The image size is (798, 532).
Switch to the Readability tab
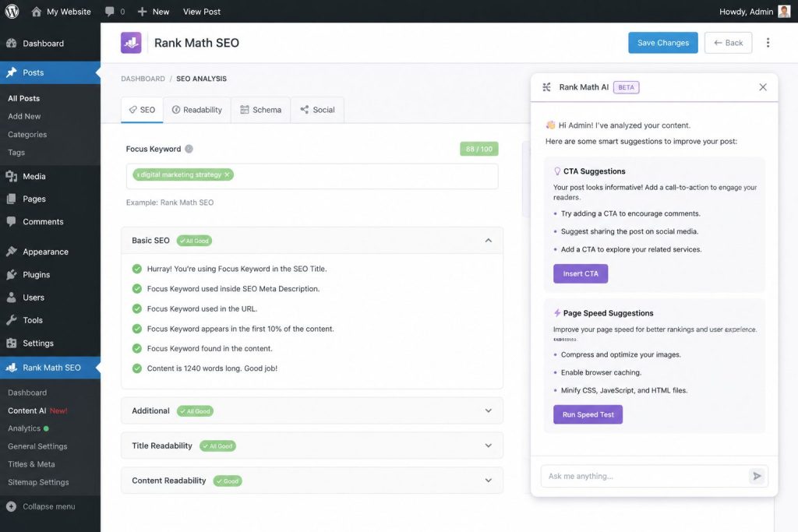197,110
